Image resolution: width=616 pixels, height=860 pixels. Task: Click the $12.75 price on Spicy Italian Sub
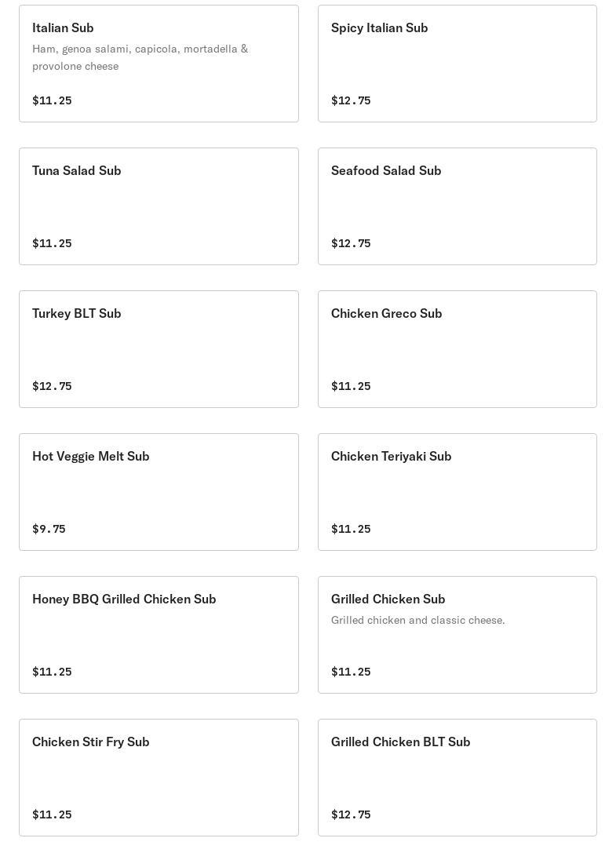[x=351, y=100]
